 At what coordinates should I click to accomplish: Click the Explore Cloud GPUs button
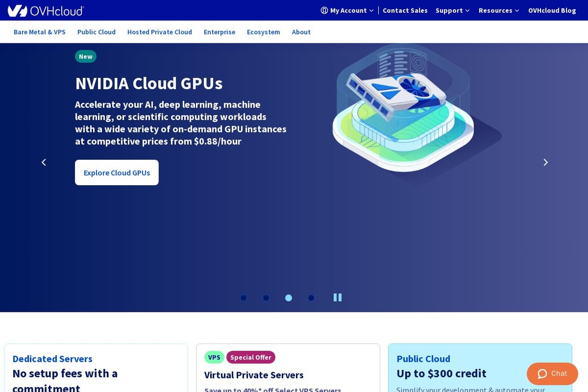pyautogui.click(x=116, y=173)
